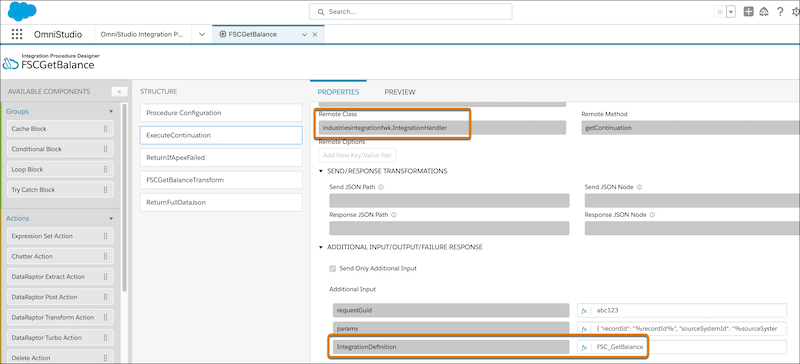Screen dimensions: 800x364
Task: Click the Loop Block drag handle
Action: (106, 169)
